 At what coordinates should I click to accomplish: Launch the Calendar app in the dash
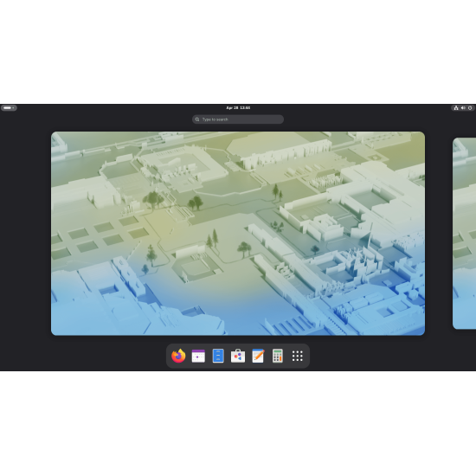[x=198, y=356]
